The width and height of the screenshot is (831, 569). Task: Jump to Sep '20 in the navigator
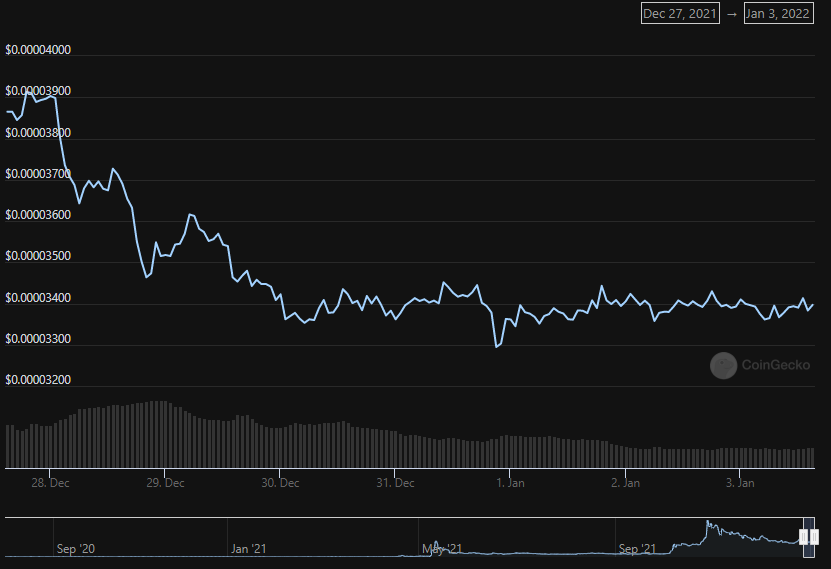coord(75,549)
